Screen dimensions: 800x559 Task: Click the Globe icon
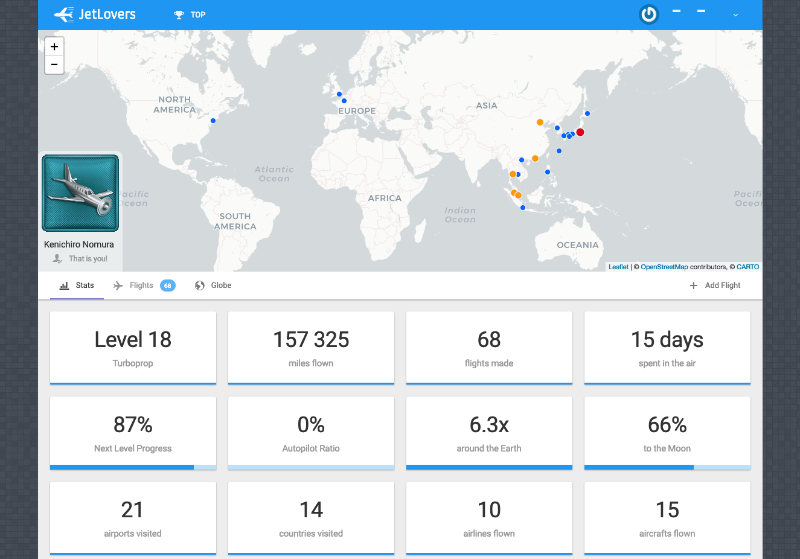(x=199, y=286)
